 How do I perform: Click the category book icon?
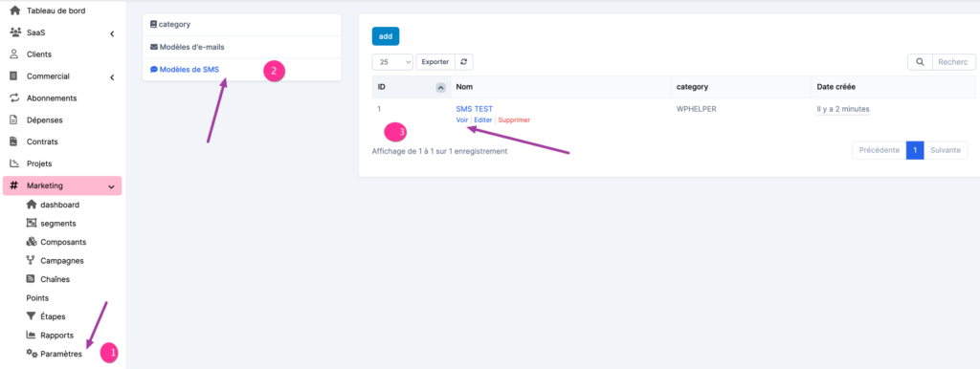point(154,24)
